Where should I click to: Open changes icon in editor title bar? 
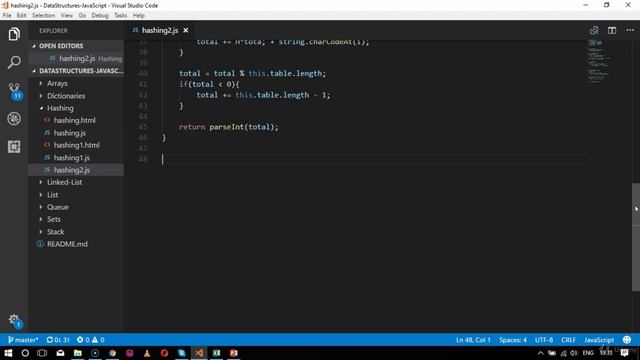click(594, 30)
